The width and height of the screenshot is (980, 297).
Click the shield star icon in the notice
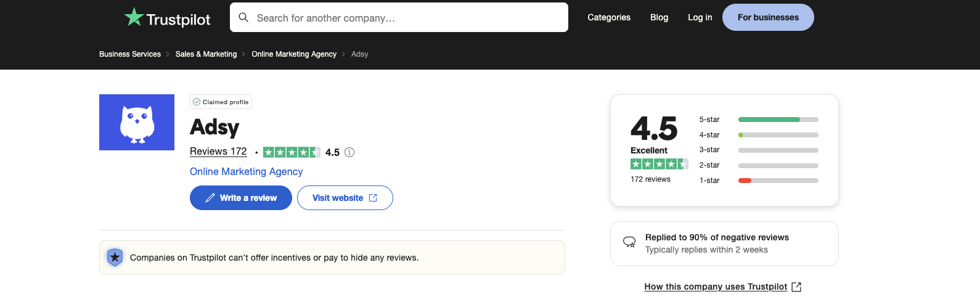115,258
